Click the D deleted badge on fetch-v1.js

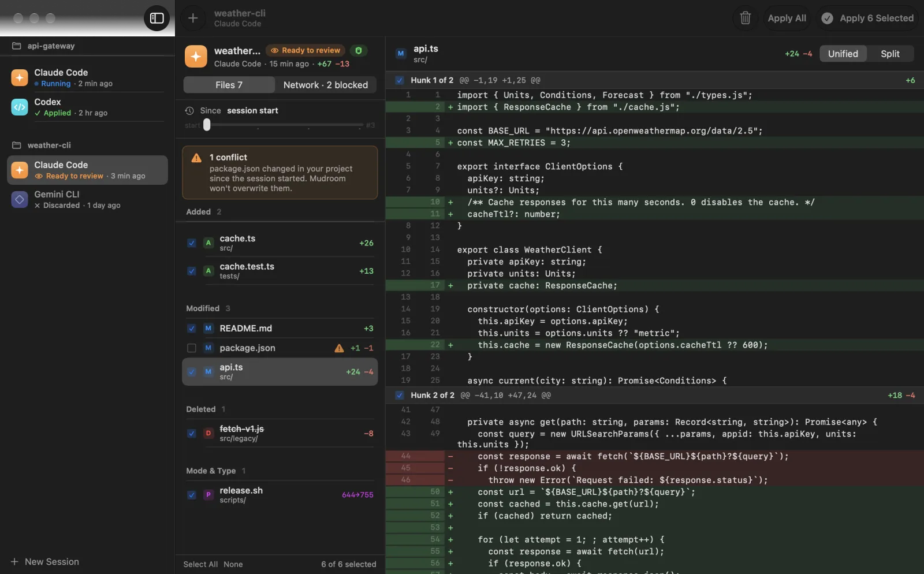(208, 433)
